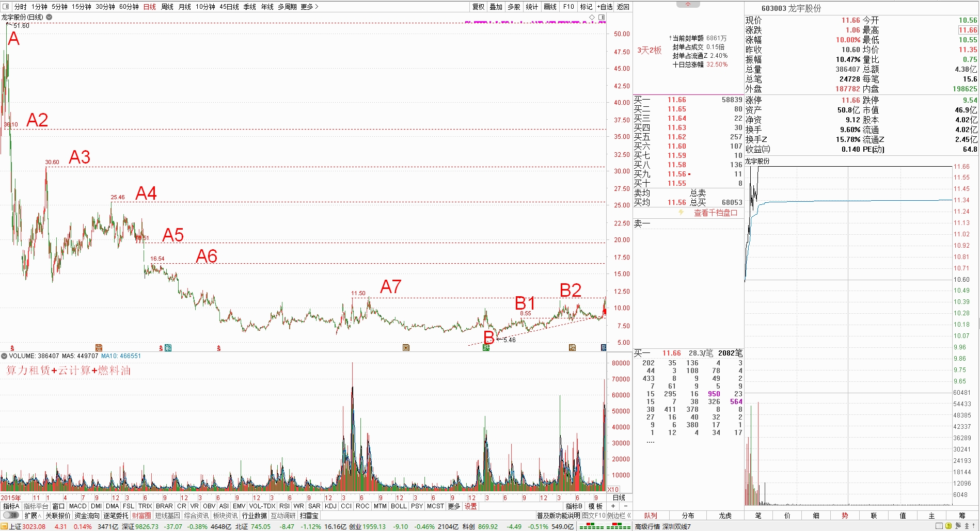980x531 pixels.
Task: Toggle the 弹 popup switch
Action: pos(11,515)
